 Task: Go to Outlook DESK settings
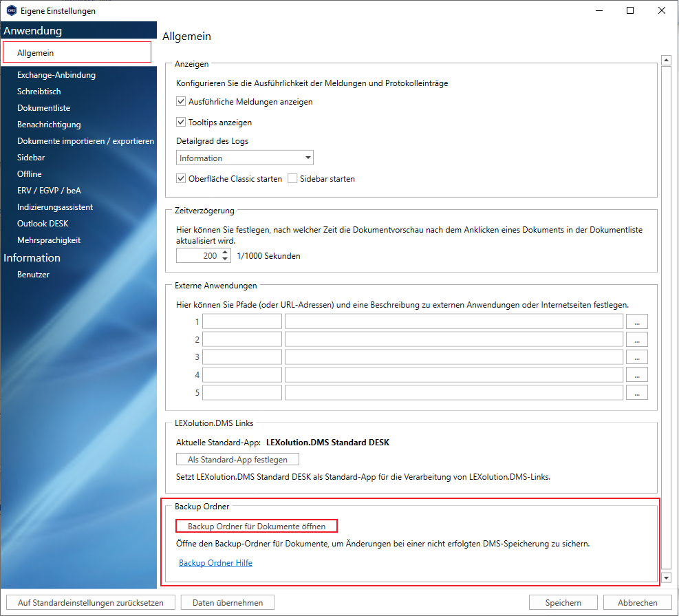pyautogui.click(x=43, y=224)
